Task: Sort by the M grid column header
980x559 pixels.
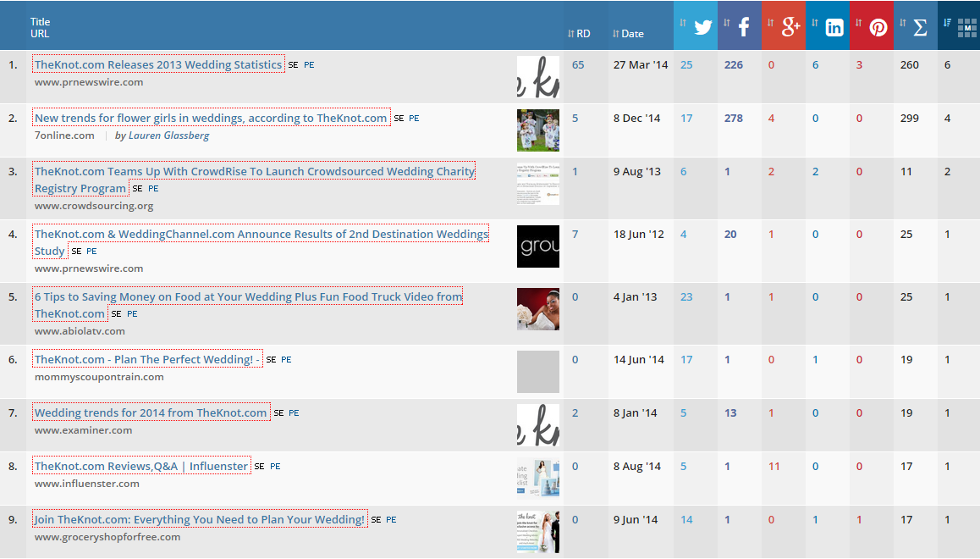Action: coord(959,25)
